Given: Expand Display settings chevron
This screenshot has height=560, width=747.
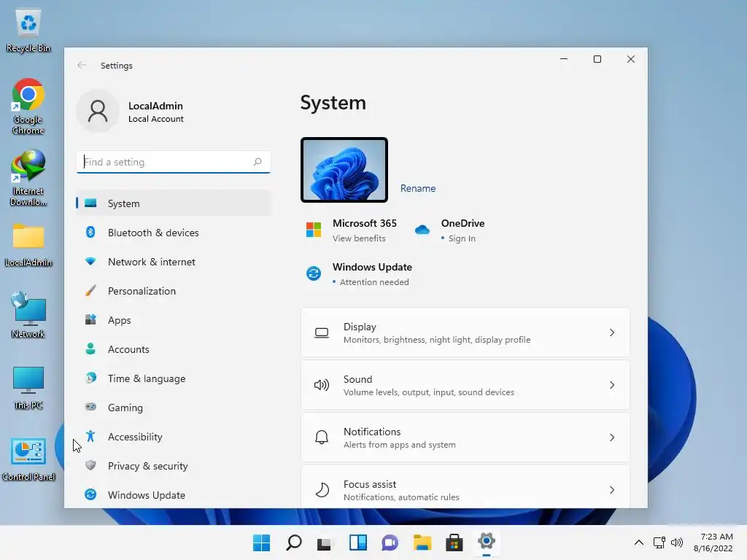Looking at the screenshot, I should [612, 332].
